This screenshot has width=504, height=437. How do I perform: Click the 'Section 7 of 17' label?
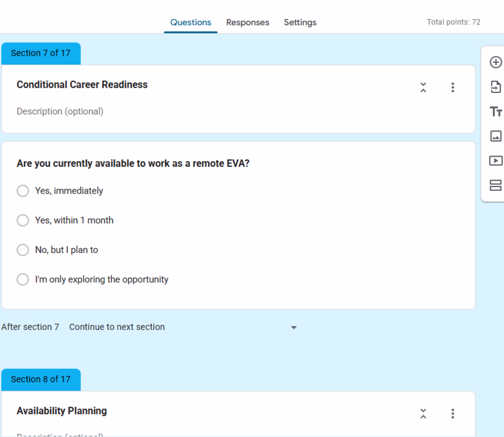40,53
